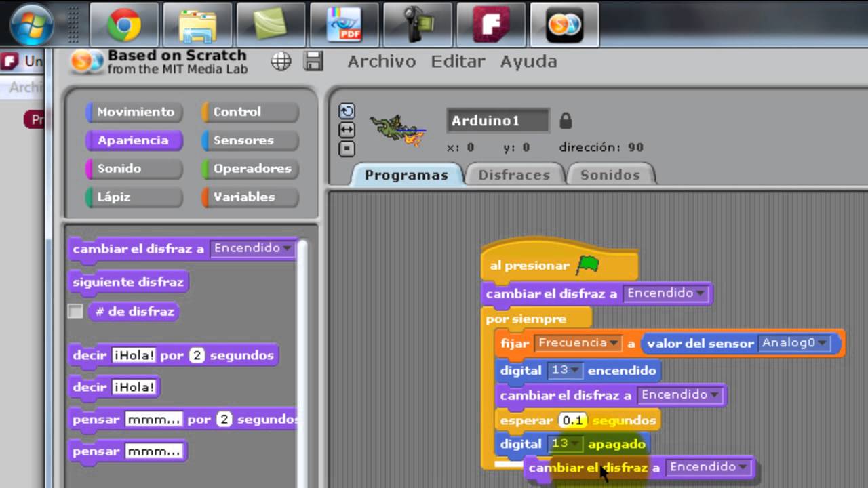Click the padlock icon beside sprite name
This screenshot has height=488, width=868.
click(x=566, y=121)
